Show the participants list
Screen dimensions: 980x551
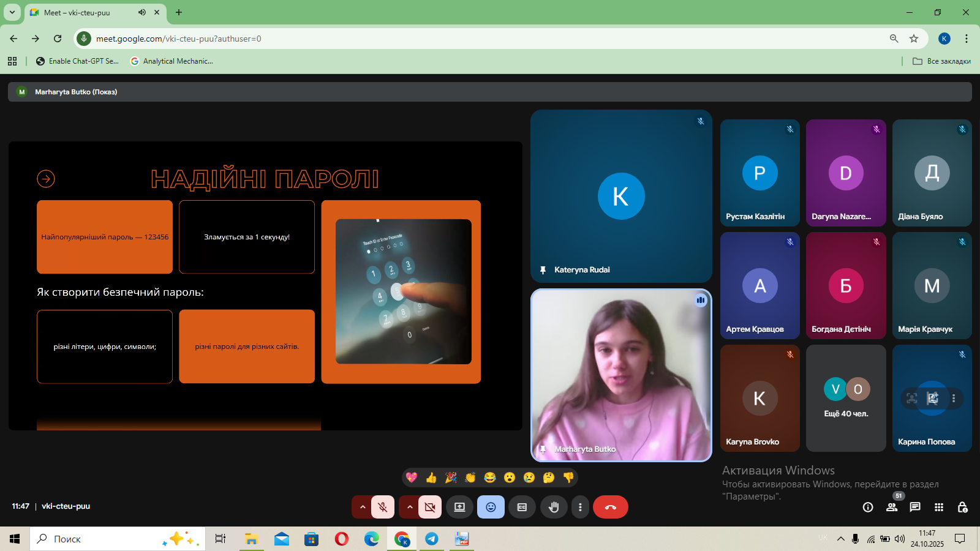click(x=892, y=507)
